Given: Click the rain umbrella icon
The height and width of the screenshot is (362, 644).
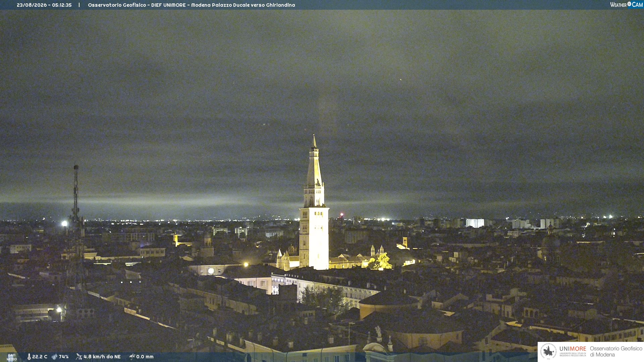Looking at the screenshot, I should pyautogui.click(x=132, y=357).
